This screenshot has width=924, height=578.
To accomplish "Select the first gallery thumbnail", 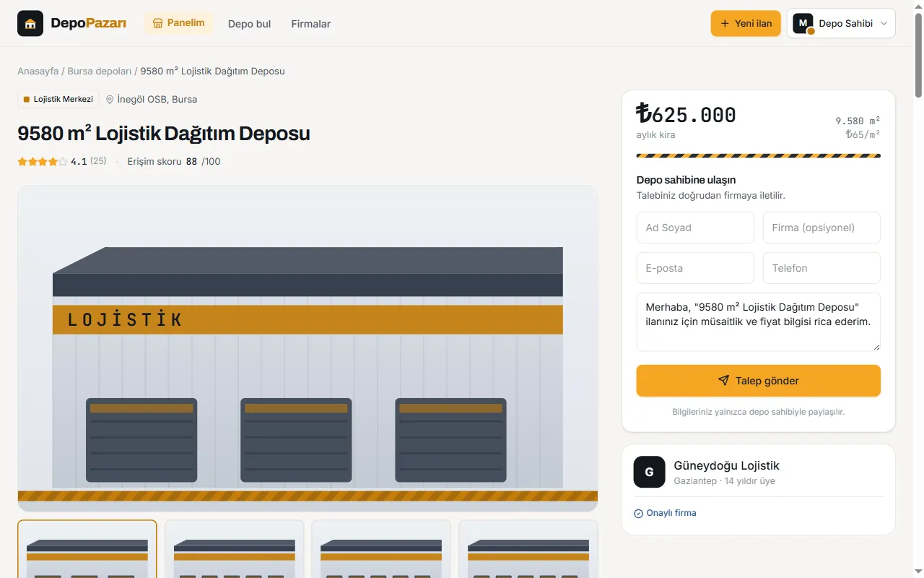I will click(x=87, y=549).
